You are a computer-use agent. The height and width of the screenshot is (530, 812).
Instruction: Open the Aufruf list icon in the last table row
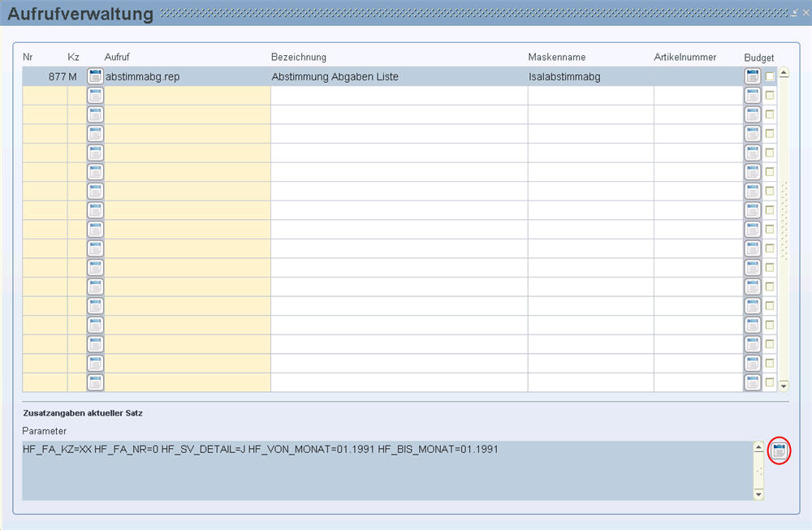tap(95, 382)
